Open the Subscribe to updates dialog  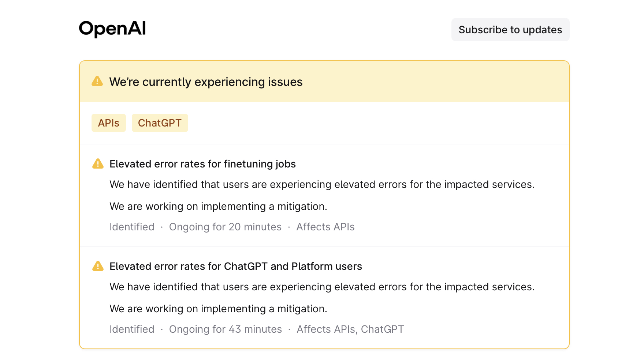pos(510,30)
